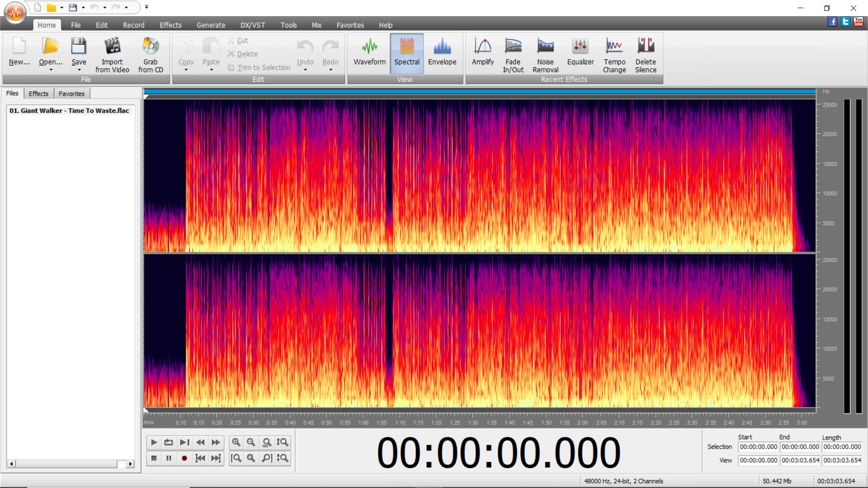868x488 pixels.
Task: Reset zoom to 100 percent
Action: (267, 442)
